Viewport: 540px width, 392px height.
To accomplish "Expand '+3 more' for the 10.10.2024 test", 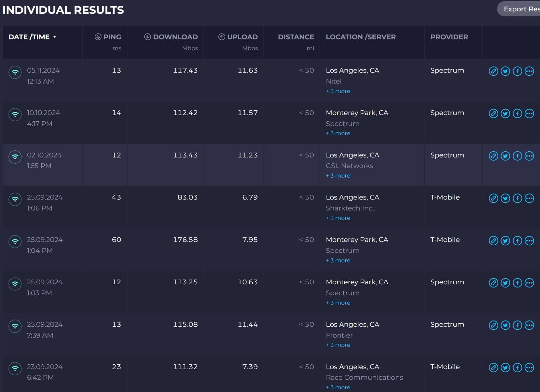I will (x=338, y=133).
